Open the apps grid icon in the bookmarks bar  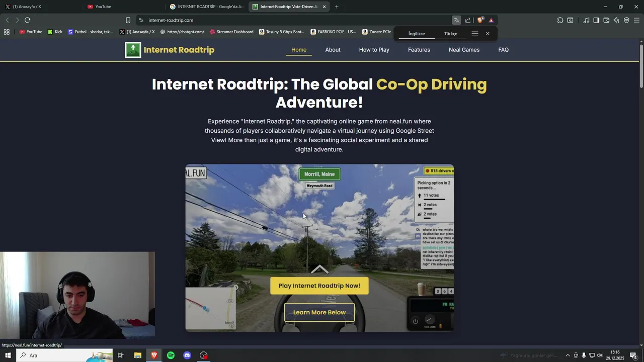pos(7,32)
